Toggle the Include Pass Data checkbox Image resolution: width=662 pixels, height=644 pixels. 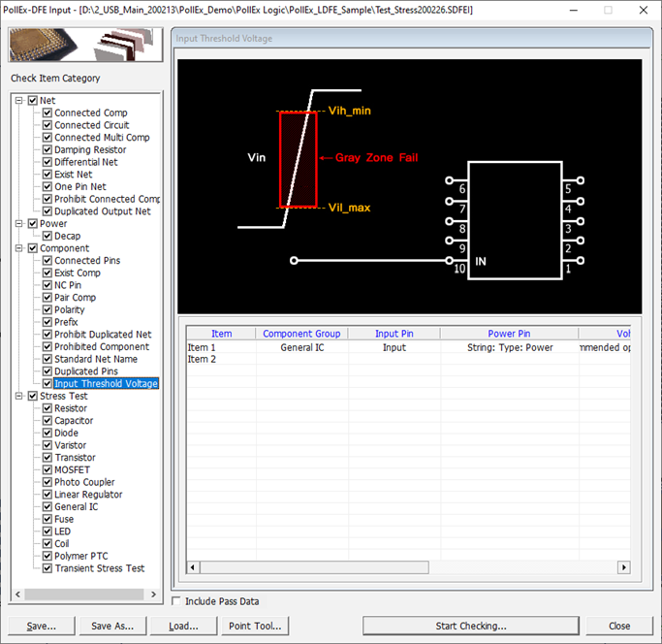[176, 601]
